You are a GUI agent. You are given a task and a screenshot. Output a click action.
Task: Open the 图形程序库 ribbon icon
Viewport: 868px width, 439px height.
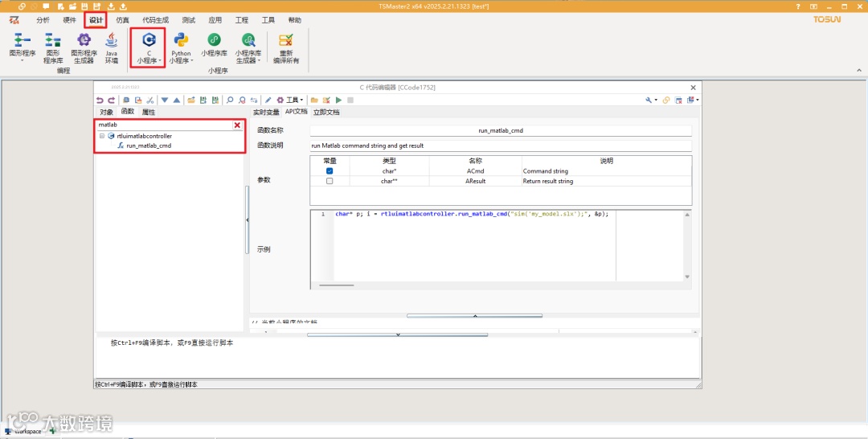53,48
